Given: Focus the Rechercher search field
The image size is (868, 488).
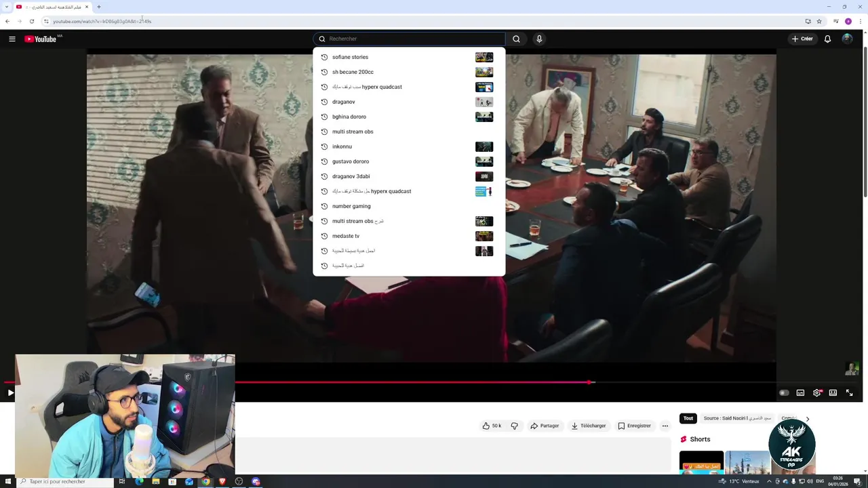Looking at the screenshot, I should pyautogui.click(x=409, y=39).
